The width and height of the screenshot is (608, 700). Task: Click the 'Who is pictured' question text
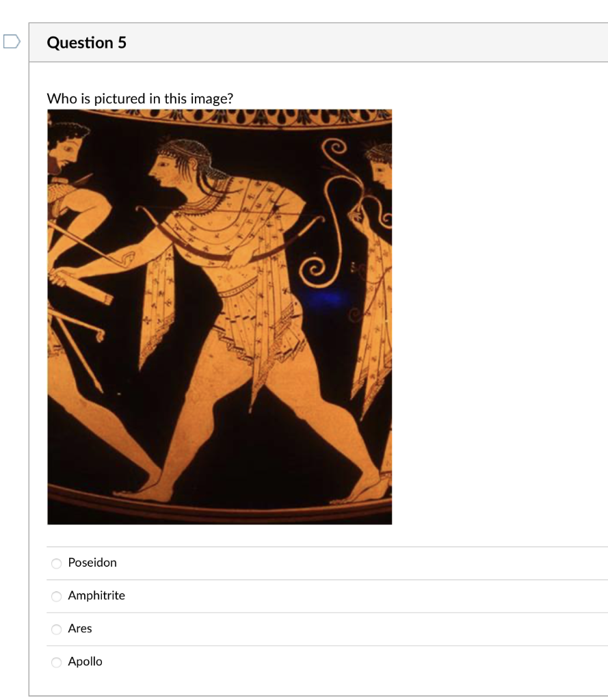point(140,98)
